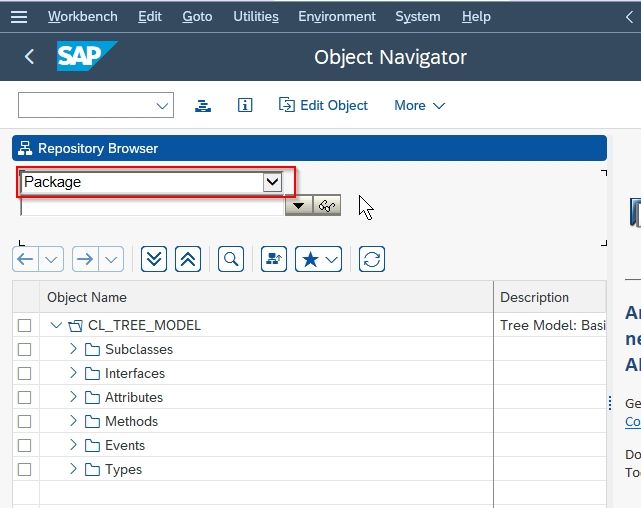Open the More toolbar dropdown
The width and height of the screenshot is (641, 508).
coord(419,105)
